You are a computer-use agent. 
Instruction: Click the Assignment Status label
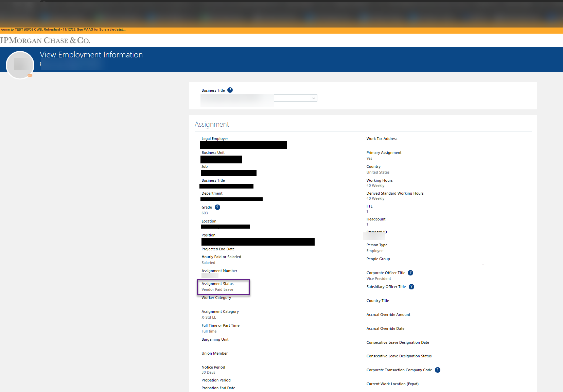pos(217,284)
